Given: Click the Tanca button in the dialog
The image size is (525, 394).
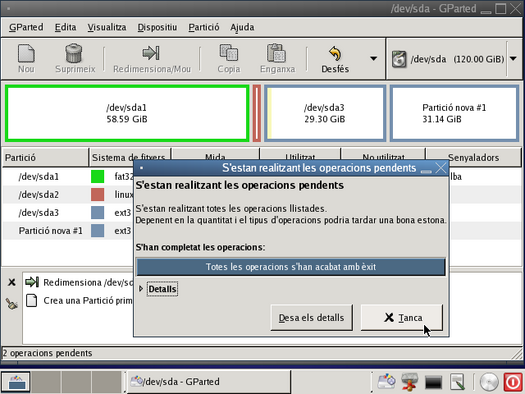Looking at the screenshot, I should click(402, 317).
